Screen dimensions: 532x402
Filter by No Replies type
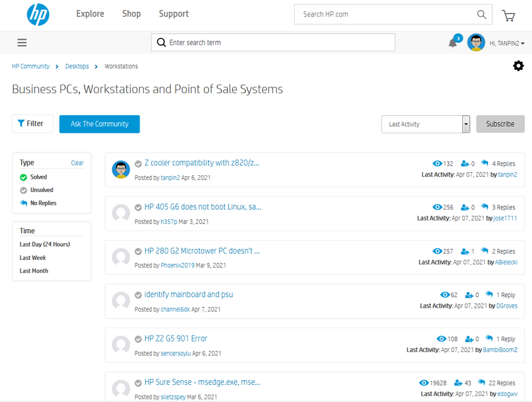(43, 203)
